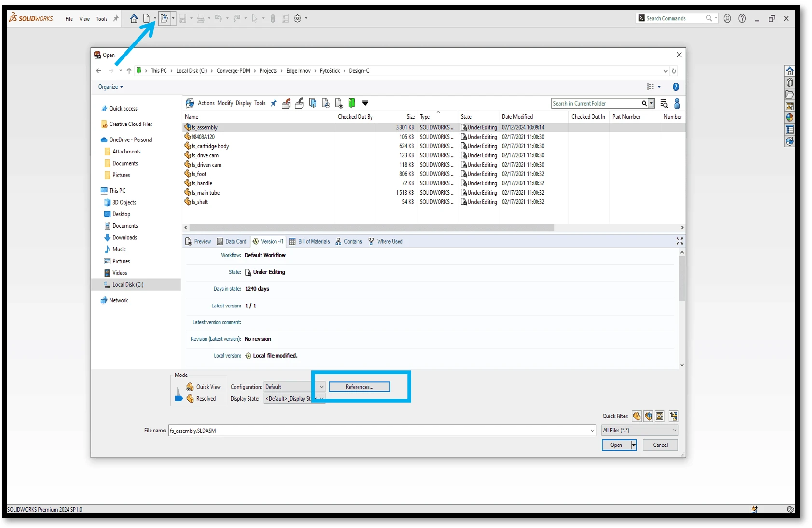
Task: Select Resolved mode
Action: (x=206, y=399)
